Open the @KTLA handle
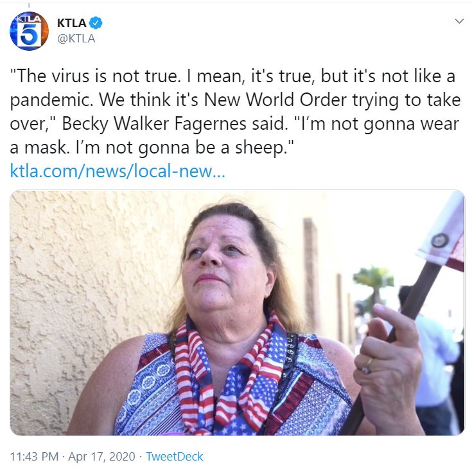The image size is (472, 476). click(x=76, y=39)
